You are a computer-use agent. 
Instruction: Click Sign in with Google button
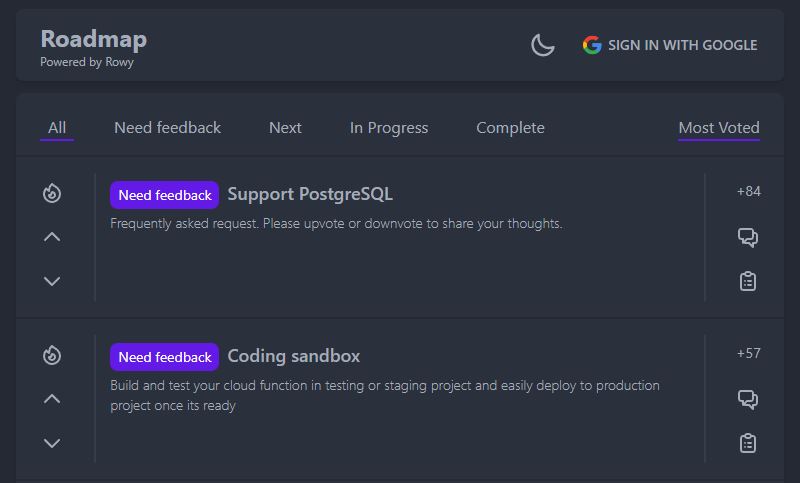(x=670, y=45)
